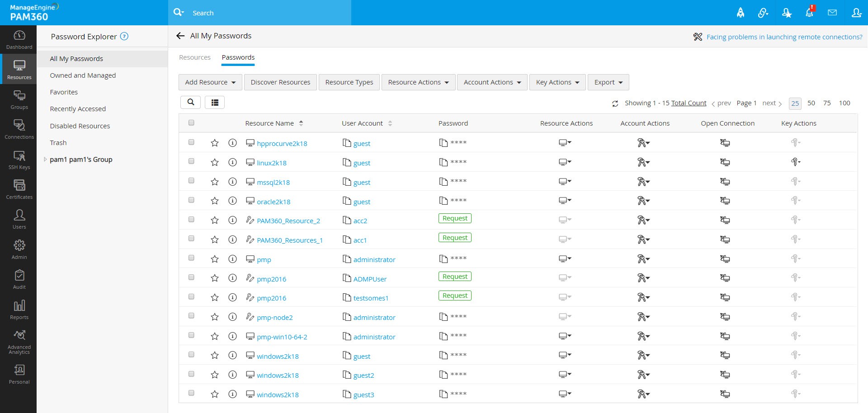
Task: Click the back arrow beside All My Passwords
Action: [x=180, y=36]
